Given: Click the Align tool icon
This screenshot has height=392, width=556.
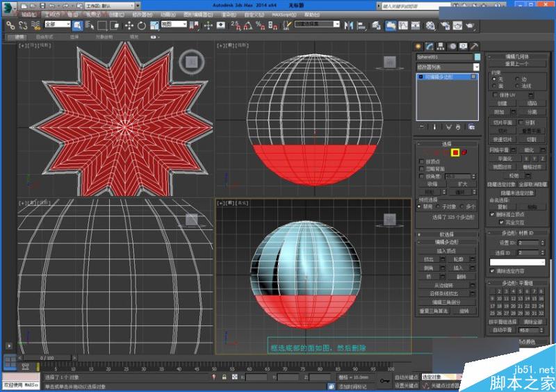Looking at the screenshot, I should click(x=361, y=26).
